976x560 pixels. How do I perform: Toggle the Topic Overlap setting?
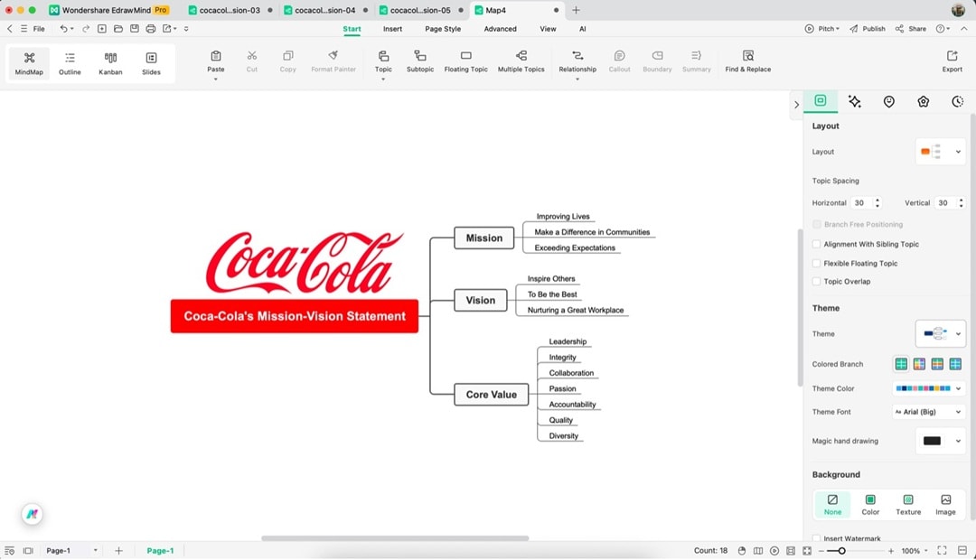817,281
